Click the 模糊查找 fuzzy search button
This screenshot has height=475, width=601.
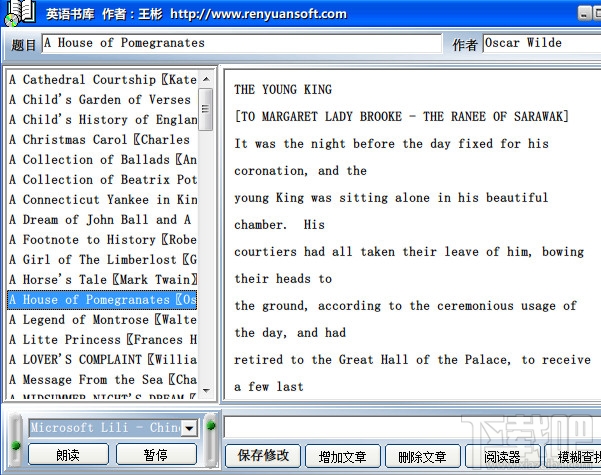574,456
